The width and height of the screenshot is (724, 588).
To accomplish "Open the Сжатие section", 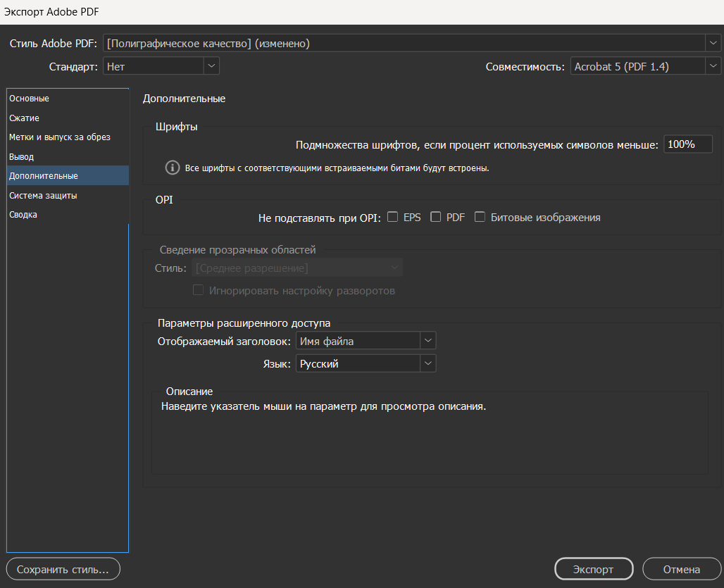I will coord(68,118).
